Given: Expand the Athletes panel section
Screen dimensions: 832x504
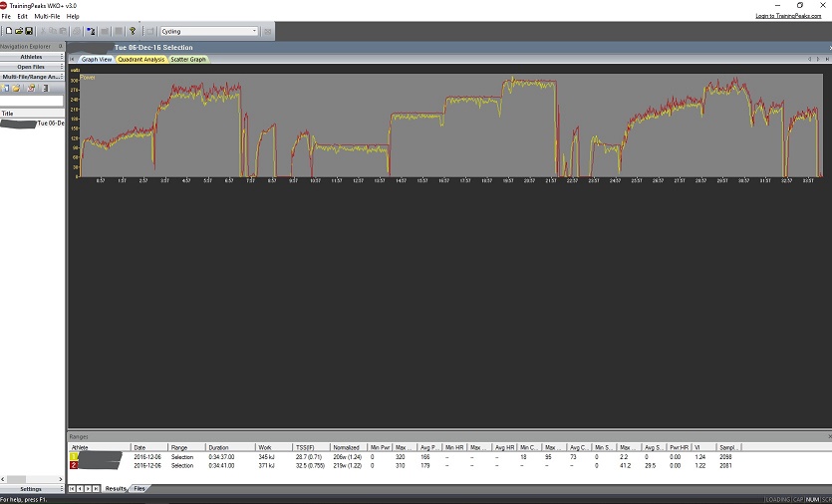Looking at the screenshot, I should point(32,57).
